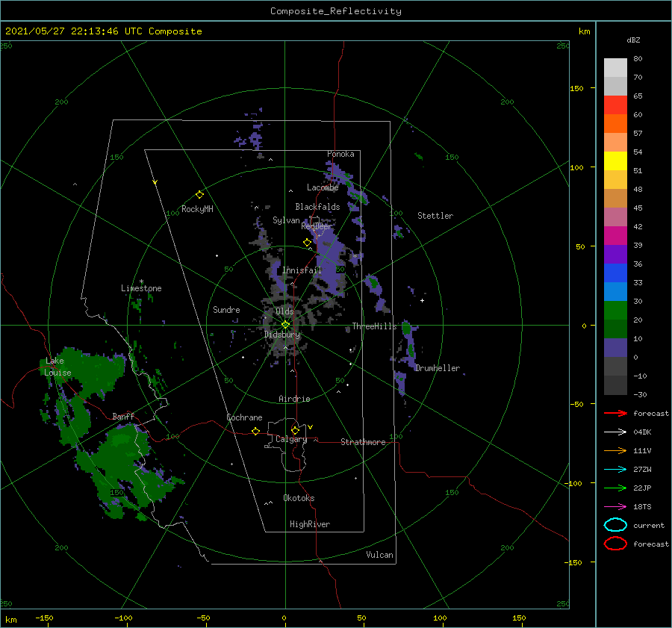
Task: Click the Innisfail town label
Action: 302,270
